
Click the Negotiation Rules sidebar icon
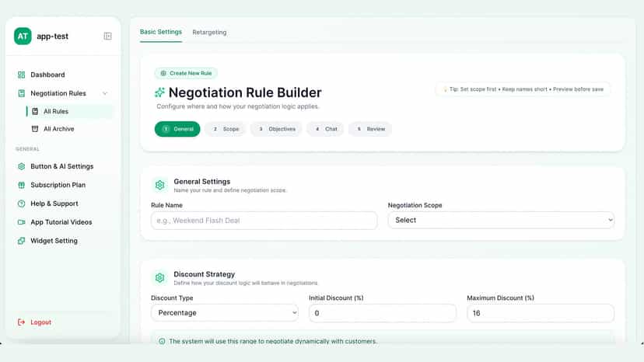(21, 93)
